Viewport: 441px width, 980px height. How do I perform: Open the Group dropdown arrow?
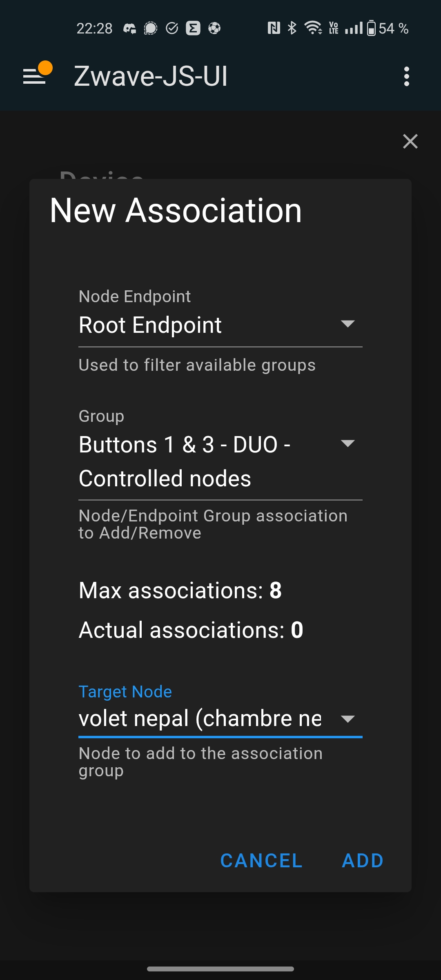(347, 443)
